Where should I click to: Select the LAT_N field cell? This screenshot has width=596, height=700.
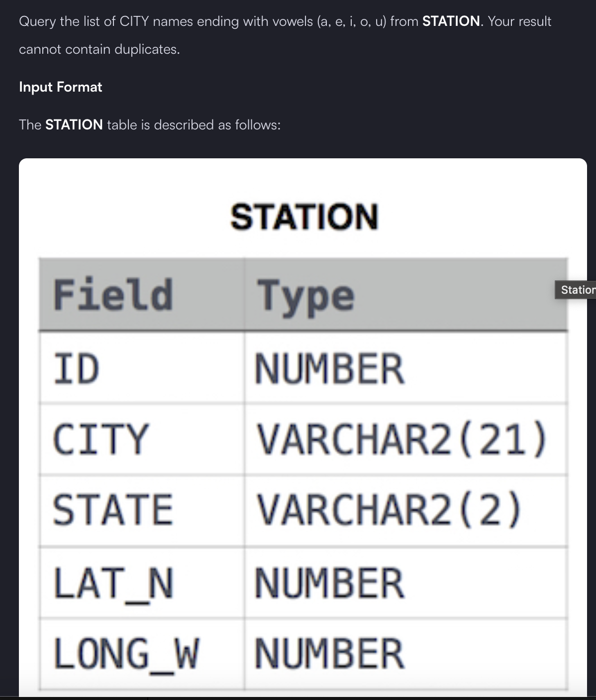[142, 583]
